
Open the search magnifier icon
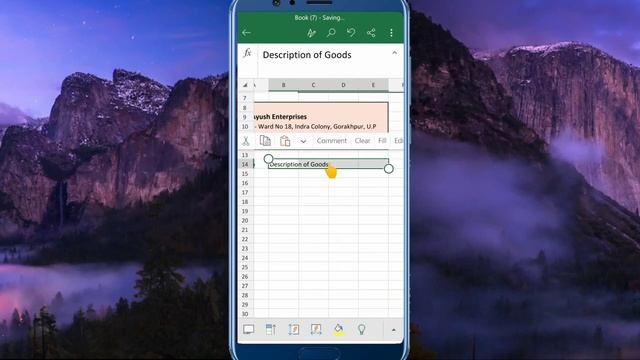[331, 33]
